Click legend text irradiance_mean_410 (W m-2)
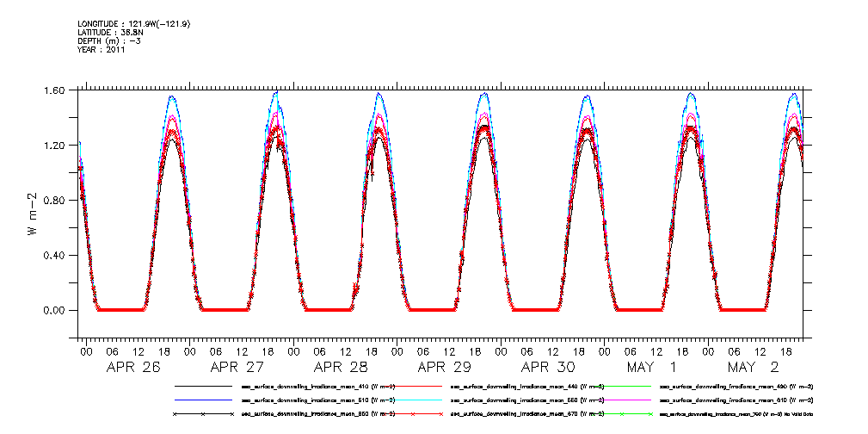 point(317,386)
